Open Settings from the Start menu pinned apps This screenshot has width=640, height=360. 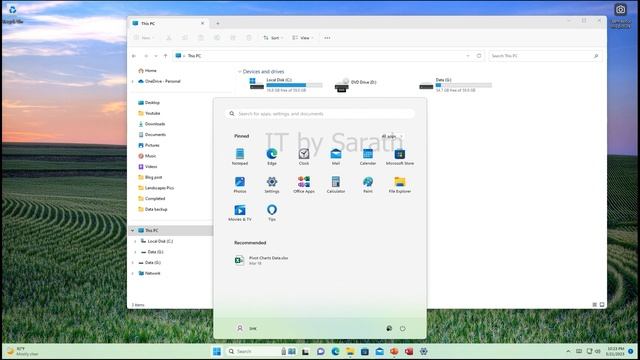272,185
